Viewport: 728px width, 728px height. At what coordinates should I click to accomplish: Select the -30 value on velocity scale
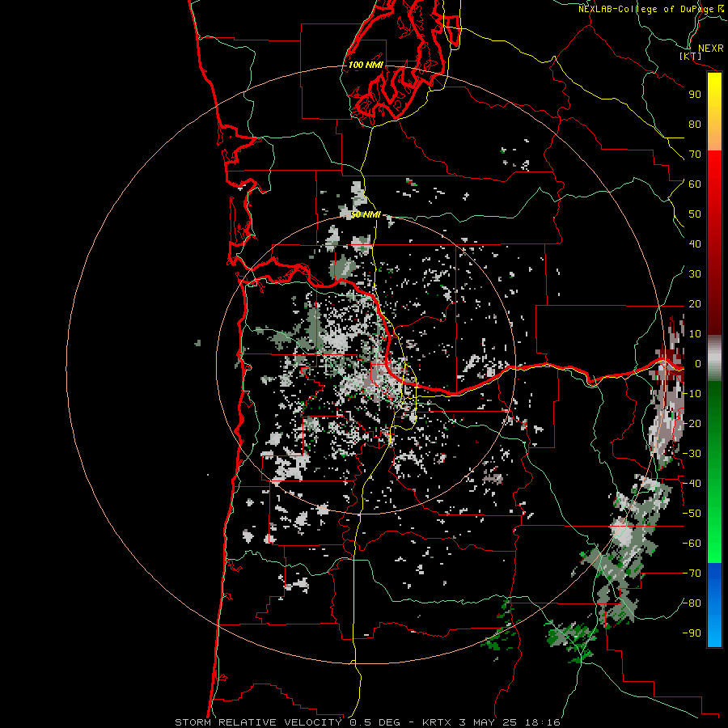click(x=692, y=454)
